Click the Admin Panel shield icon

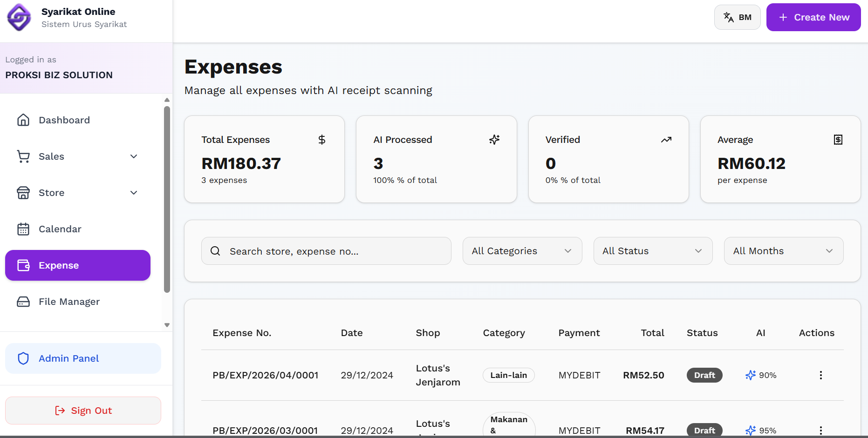tap(23, 358)
